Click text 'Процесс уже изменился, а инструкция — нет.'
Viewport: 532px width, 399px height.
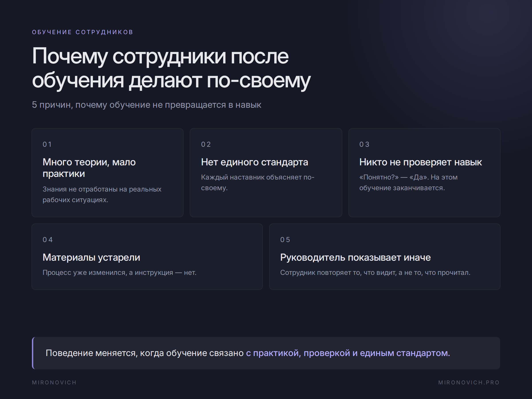119,273
